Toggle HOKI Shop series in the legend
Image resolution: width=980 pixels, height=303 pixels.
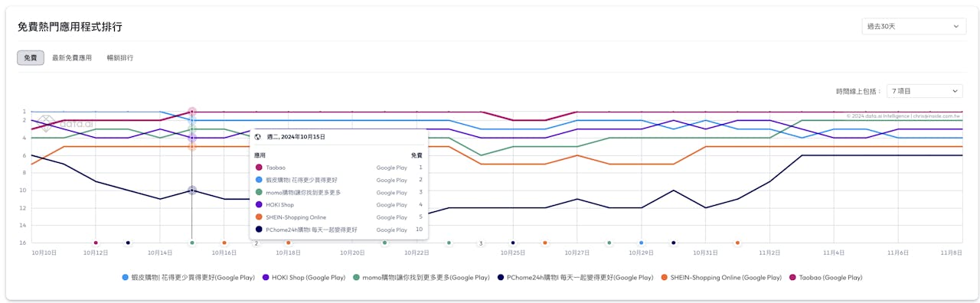pyautogui.click(x=304, y=277)
